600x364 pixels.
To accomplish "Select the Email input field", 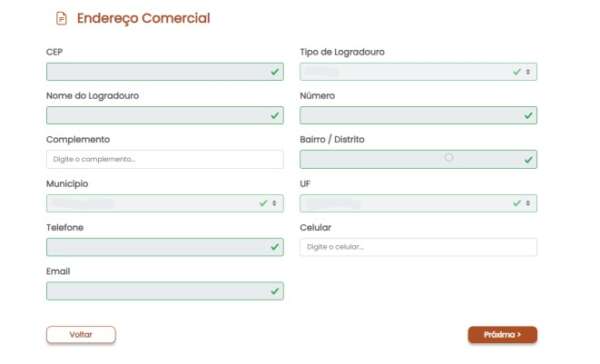I will pyautogui.click(x=165, y=291).
